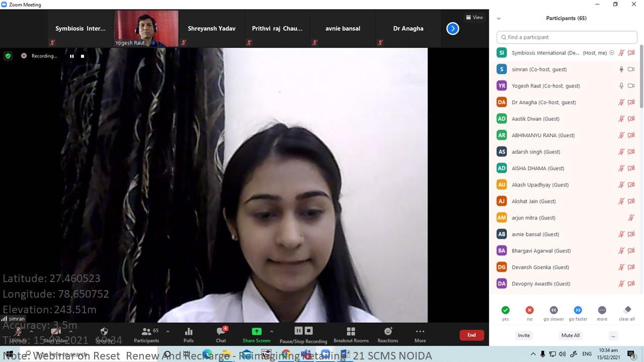This screenshot has width=644, height=362.
Task: Open the '...' options beside Mute All
Action: [x=613, y=335]
